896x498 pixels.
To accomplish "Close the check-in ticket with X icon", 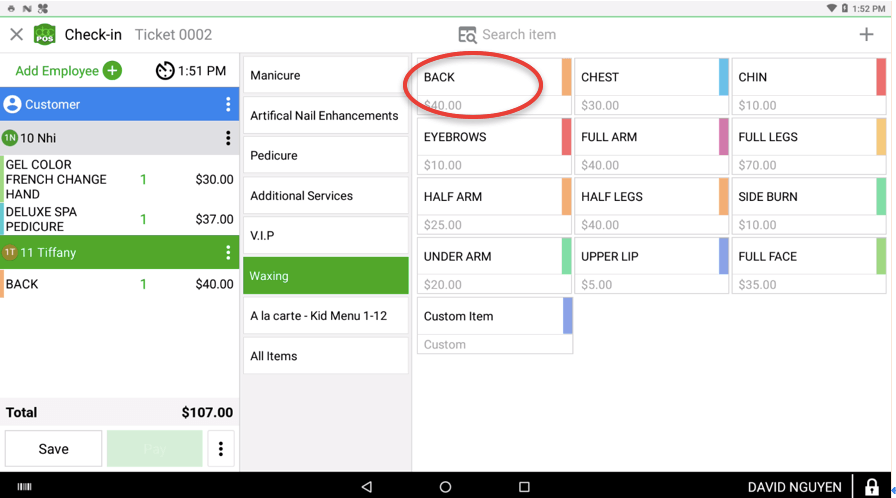I will [x=16, y=35].
